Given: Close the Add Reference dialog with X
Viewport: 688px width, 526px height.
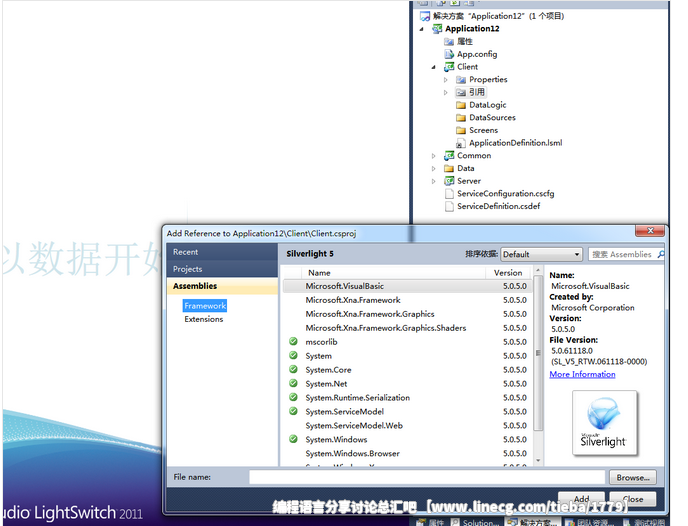Looking at the screenshot, I should [650, 231].
